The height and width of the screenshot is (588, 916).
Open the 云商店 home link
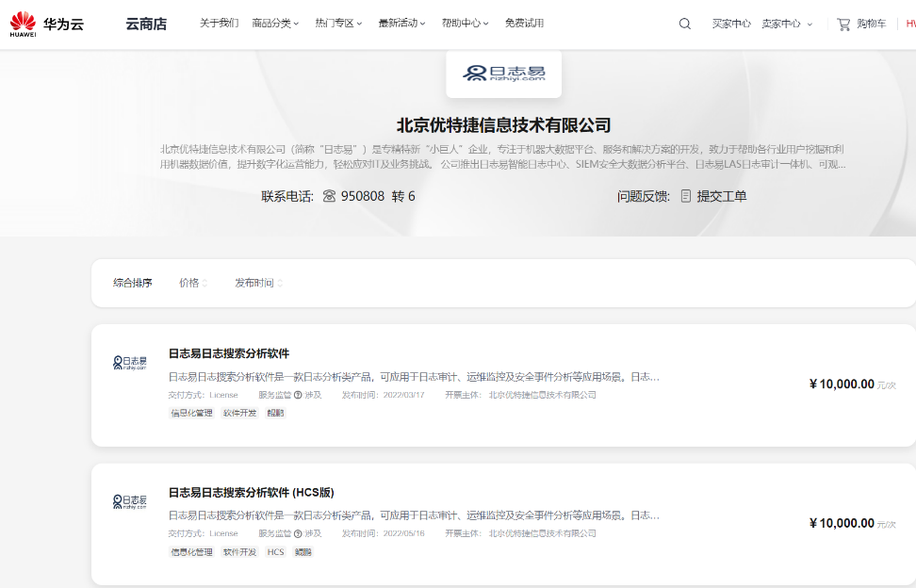tap(146, 24)
